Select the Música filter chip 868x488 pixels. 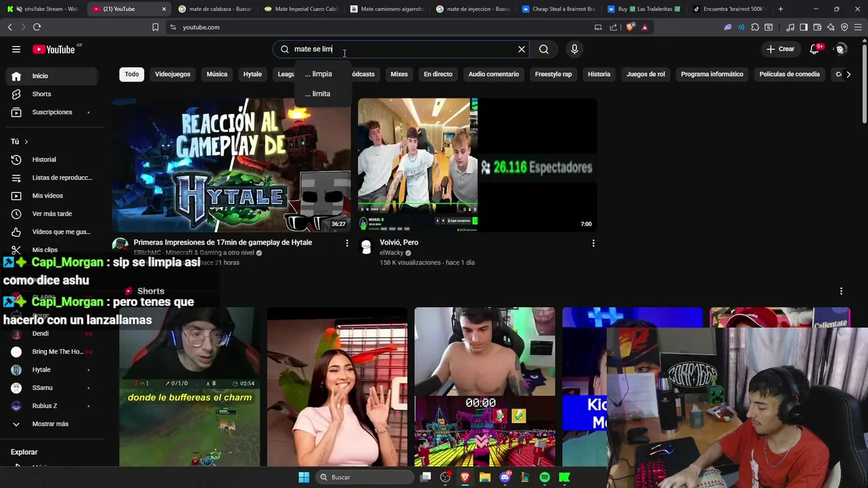(x=217, y=74)
